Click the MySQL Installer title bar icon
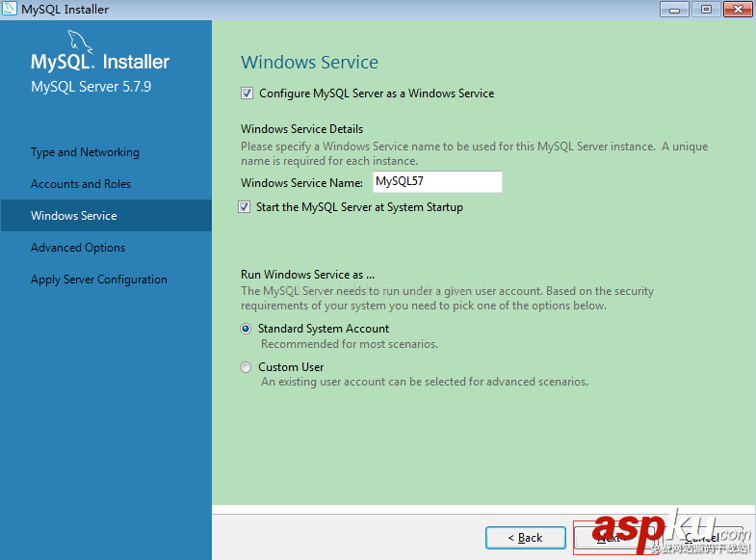Image resolution: width=756 pixels, height=560 pixels. point(10,9)
